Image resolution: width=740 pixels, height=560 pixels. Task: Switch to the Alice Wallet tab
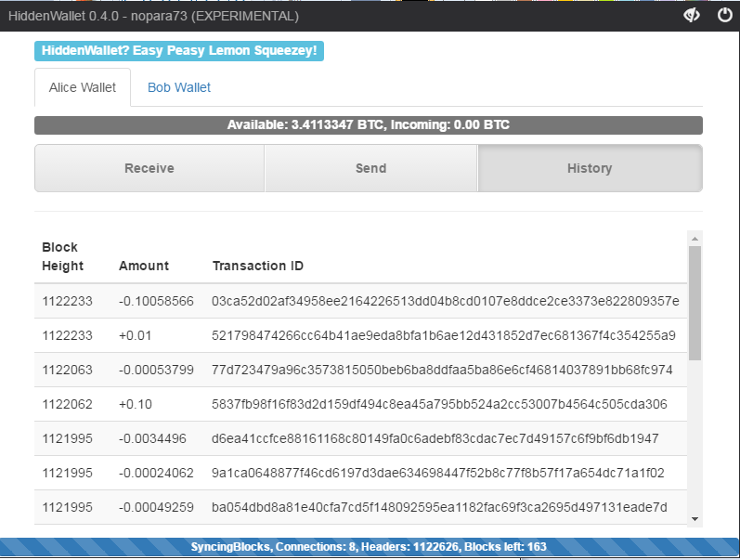(83, 87)
